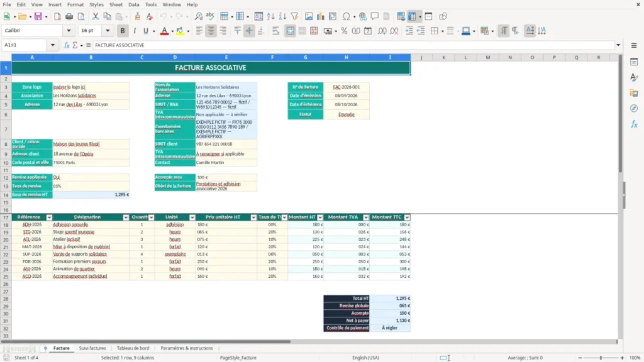Toggle Wrap Text

click(x=275, y=31)
